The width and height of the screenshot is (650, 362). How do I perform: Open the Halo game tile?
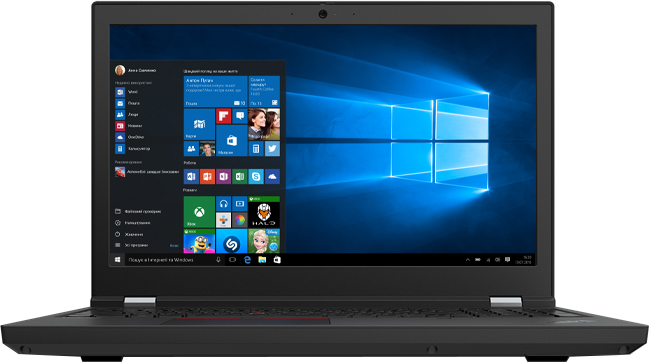point(264,212)
